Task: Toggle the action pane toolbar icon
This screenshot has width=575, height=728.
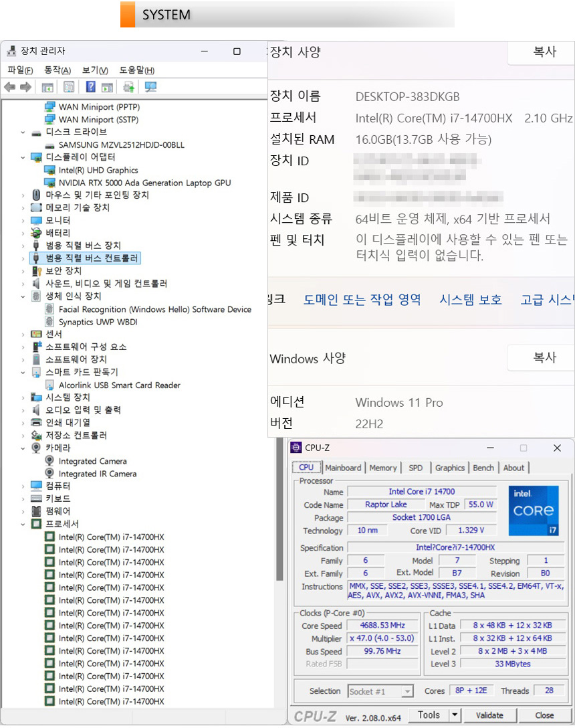Action: (x=107, y=87)
